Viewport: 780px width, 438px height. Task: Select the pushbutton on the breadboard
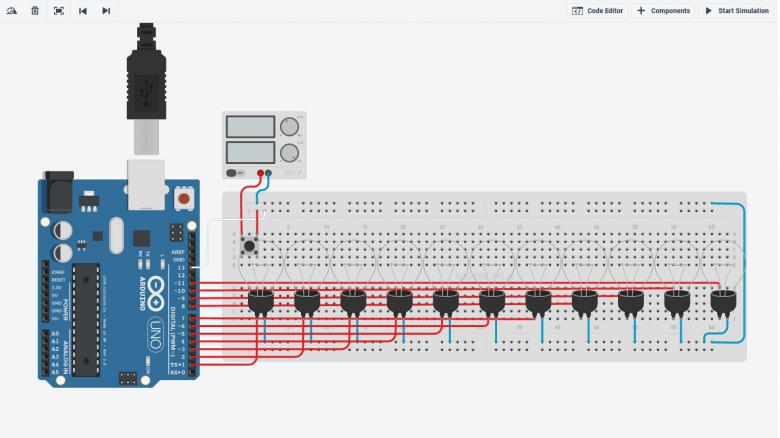(249, 245)
